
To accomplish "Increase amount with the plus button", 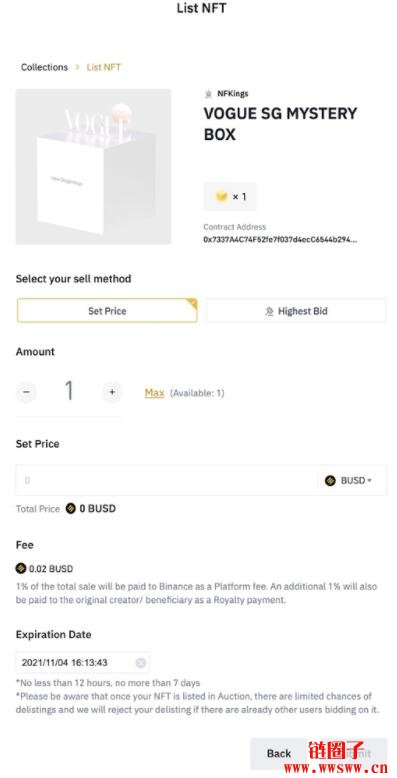I will click(x=112, y=393).
